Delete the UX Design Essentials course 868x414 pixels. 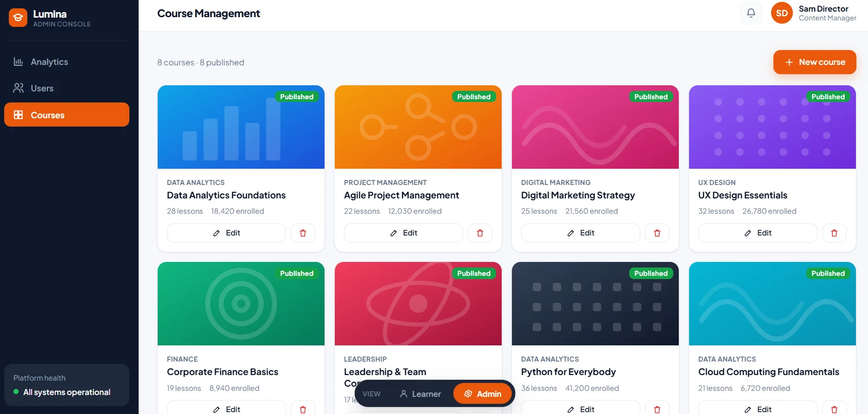[834, 233]
